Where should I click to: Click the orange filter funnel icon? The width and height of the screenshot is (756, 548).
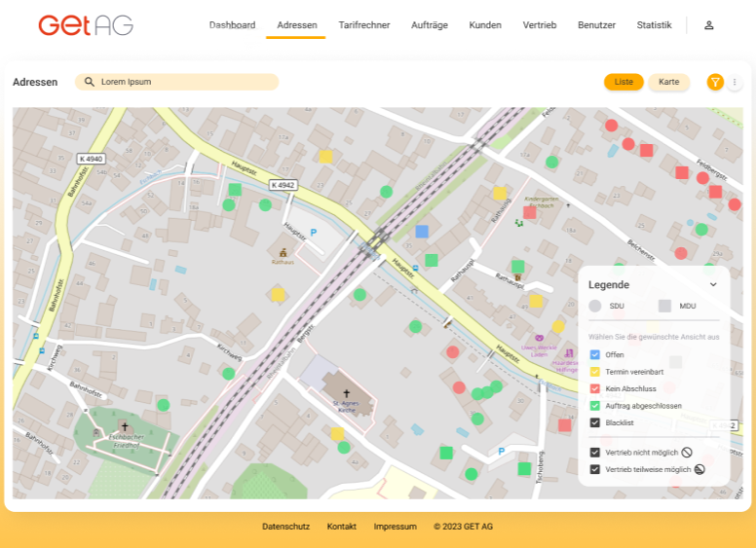tap(715, 83)
